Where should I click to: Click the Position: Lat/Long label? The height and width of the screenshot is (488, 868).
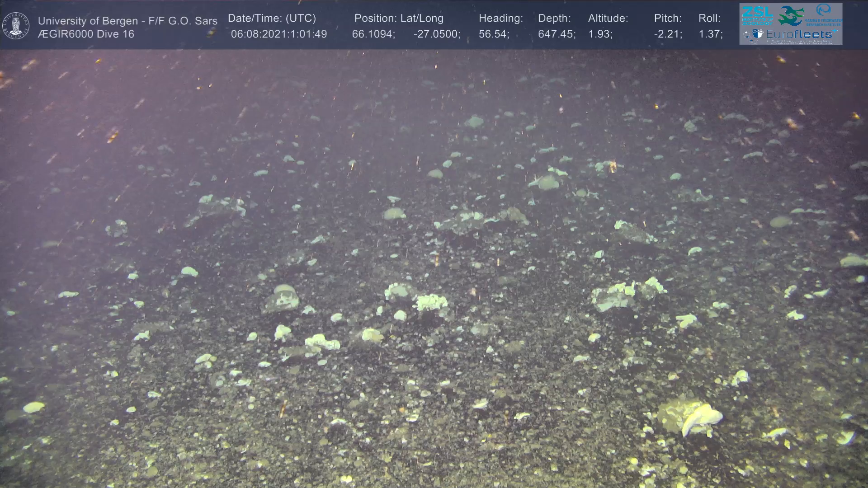click(399, 19)
